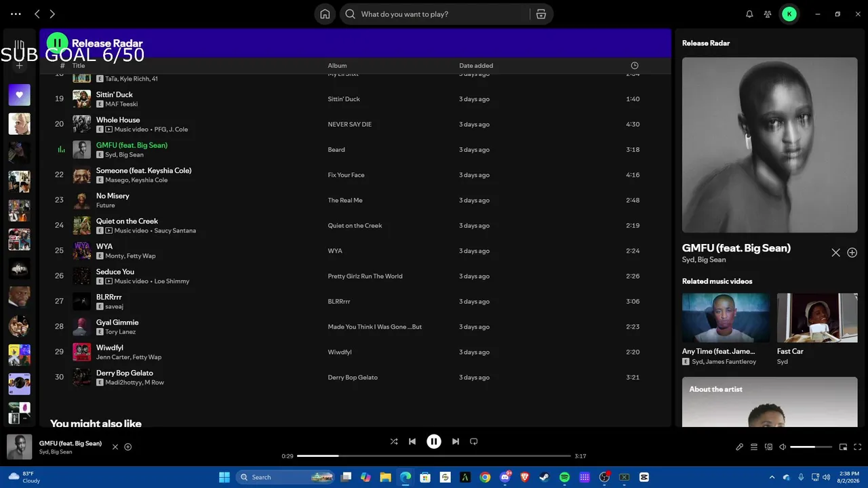Sort by the Date added column header
Image resolution: width=868 pixels, height=488 pixels.
[x=476, y=66]
